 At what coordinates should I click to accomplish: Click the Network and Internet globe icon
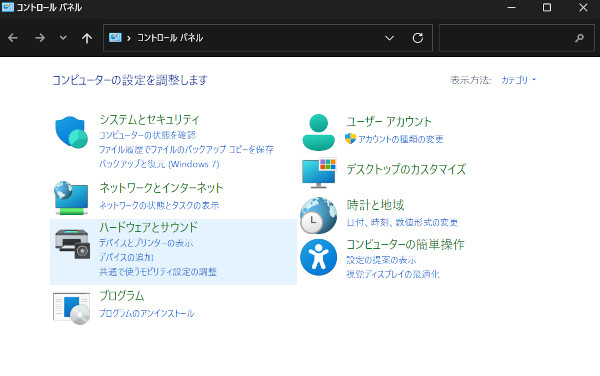72,197
